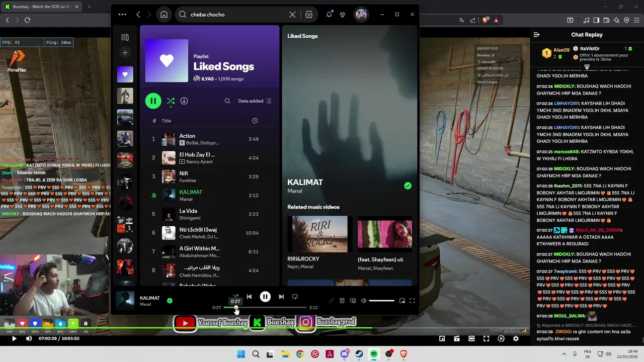Open Brave Shields icon in address bar

[x=486, y=20]
